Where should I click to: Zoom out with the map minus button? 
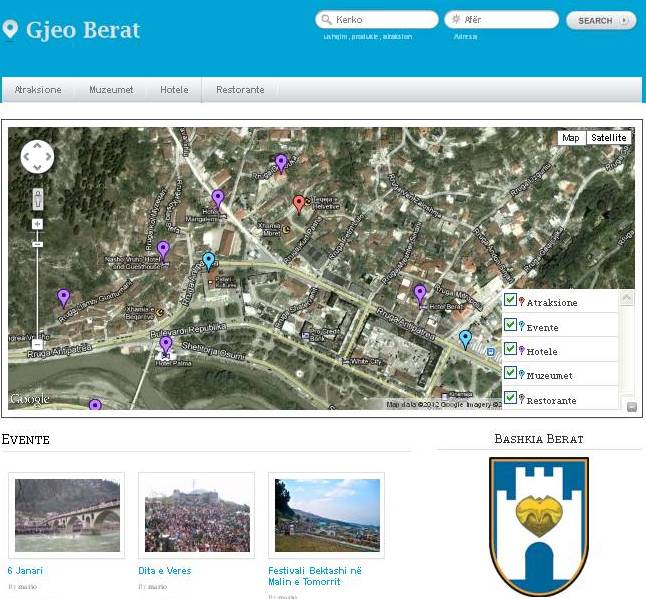(x=37, y=243)
